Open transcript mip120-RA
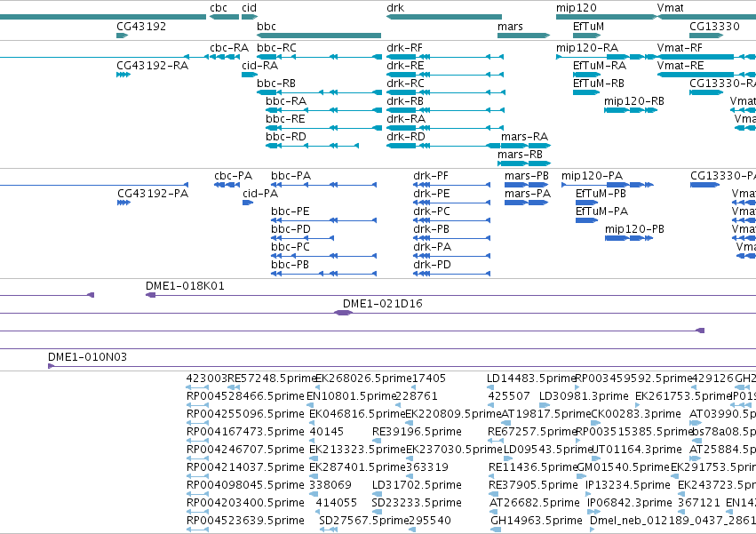This screenshot has height=534, width=756. 607,57
